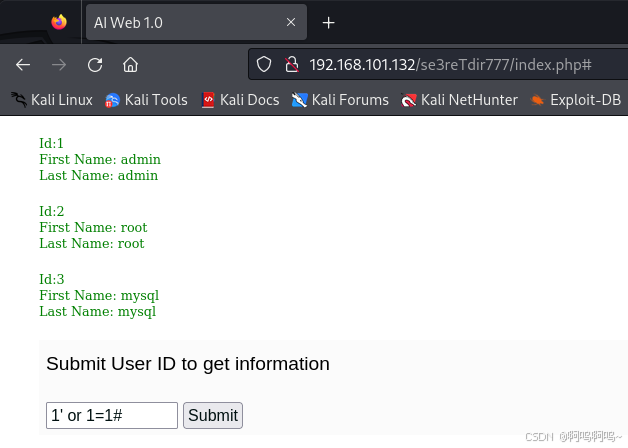Click the 'Id:3' text

[51, 279]
